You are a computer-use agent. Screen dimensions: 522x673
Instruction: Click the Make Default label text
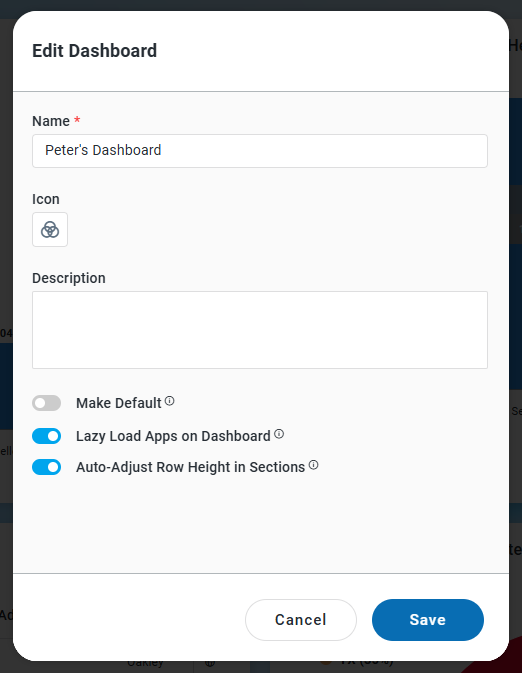[118, 403]
